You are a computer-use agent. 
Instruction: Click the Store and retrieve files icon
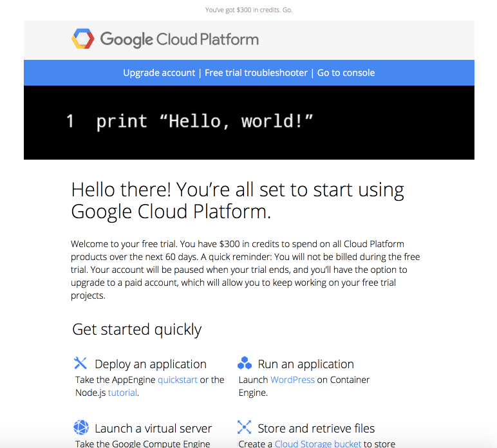[x=245, y=427]
